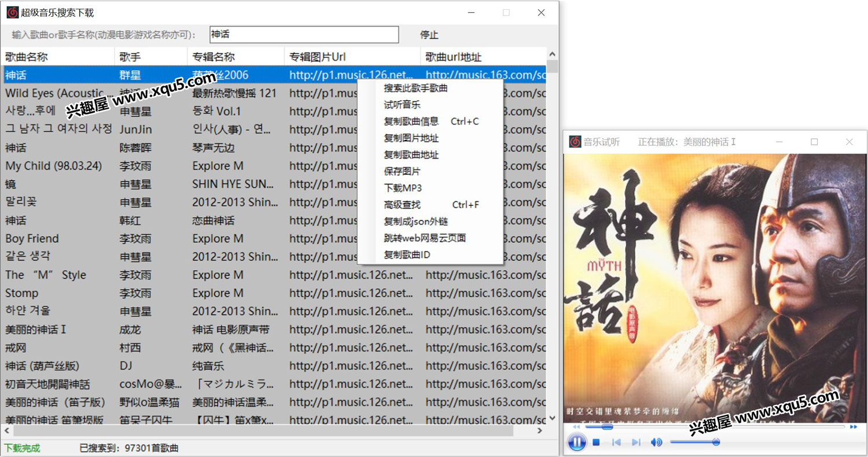Select the song 그 남자 그 여자의 사정
Screen dimensions: 868x457
tap(58, 129)
